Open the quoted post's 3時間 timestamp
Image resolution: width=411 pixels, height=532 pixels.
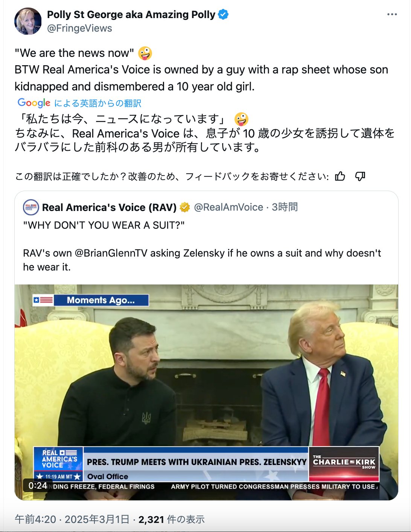point(285,207)
